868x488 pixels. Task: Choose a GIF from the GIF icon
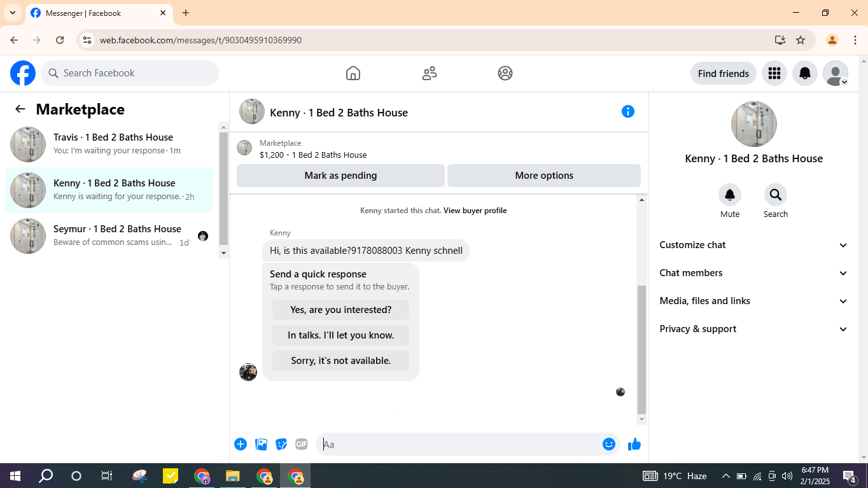(302, 444)
